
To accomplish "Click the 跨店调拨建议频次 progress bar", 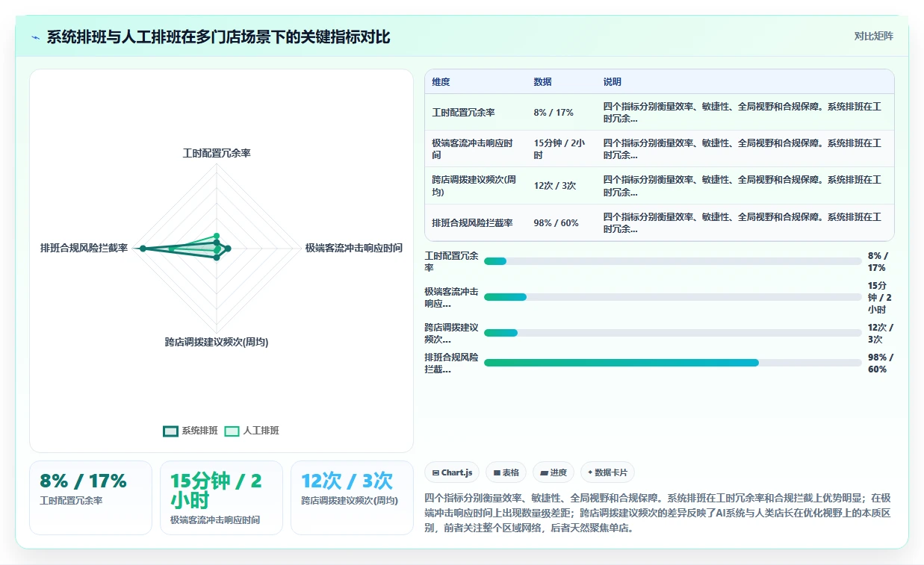I will (x=672, y=333).
